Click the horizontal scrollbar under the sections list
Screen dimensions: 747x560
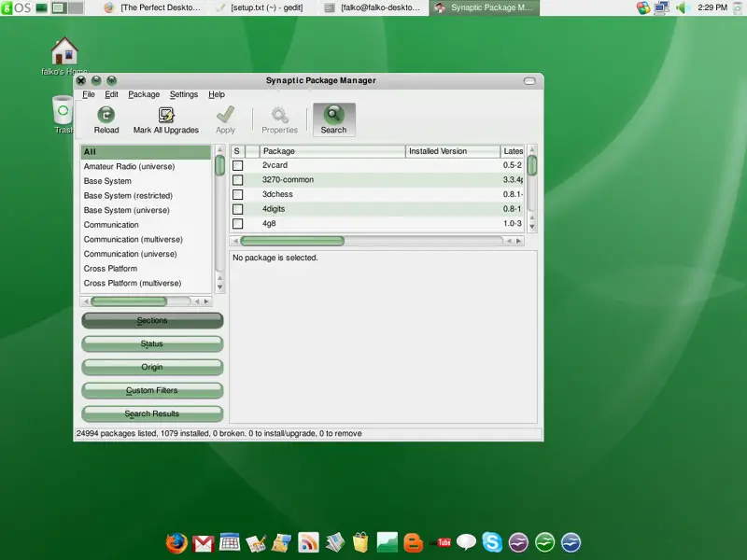(x=146, y=301)
